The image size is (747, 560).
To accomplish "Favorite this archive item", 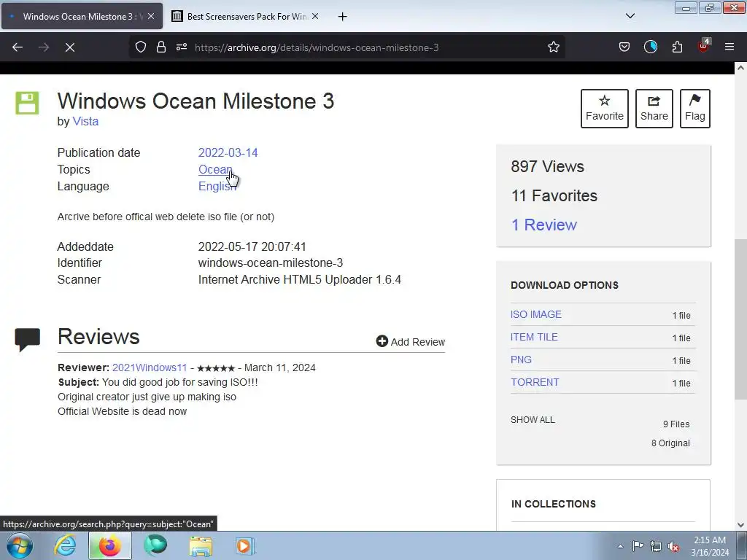I will tap(605, 109).
